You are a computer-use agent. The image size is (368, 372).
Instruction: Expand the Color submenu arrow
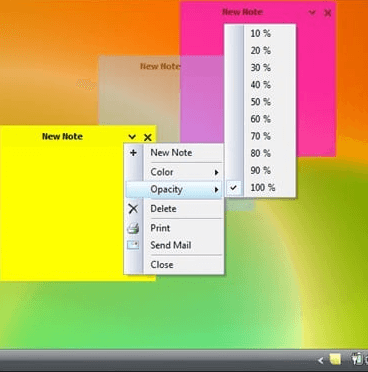pyautogui.click(x=216, y=172)
